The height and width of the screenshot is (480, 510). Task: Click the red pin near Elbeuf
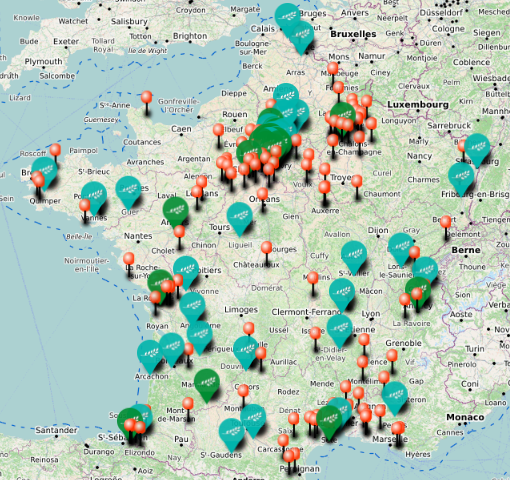tap(218, 135)
